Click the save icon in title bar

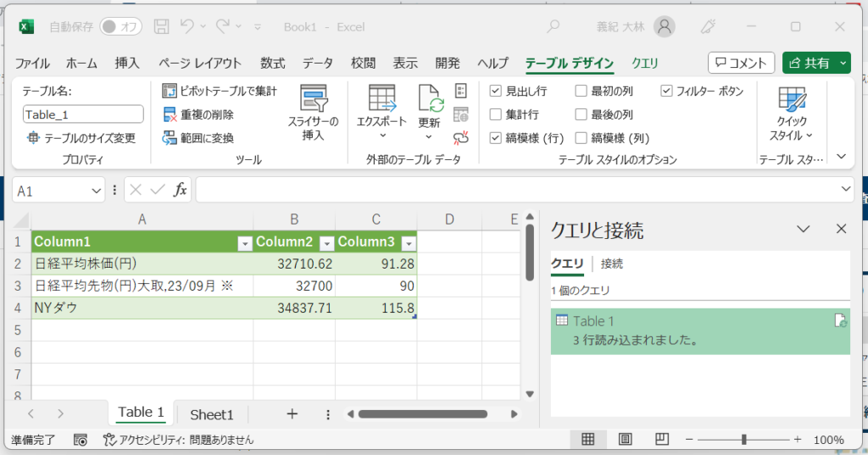pos(162,27)
